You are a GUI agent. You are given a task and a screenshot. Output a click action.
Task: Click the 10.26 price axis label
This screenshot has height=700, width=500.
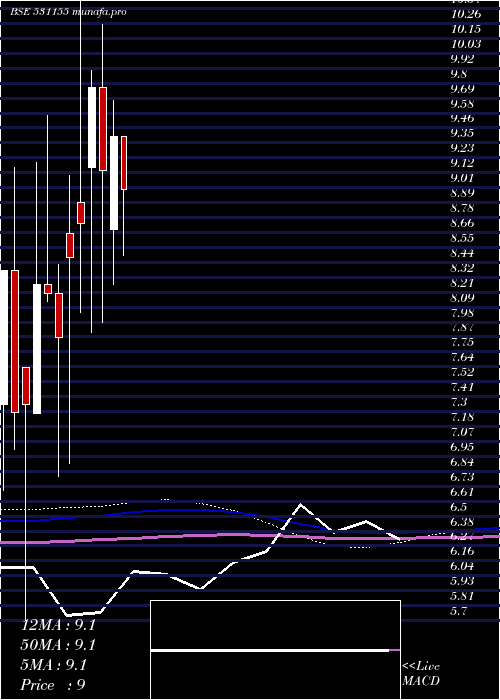(466, 14)
